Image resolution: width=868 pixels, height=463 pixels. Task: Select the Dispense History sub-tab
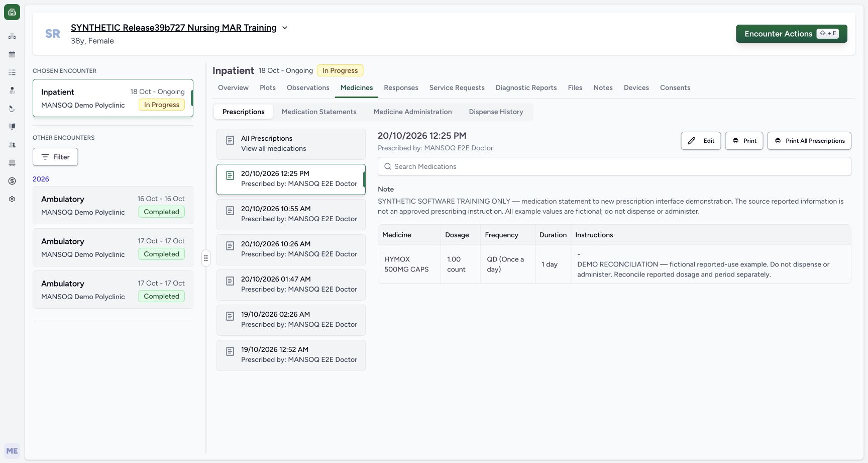point(496,112)
